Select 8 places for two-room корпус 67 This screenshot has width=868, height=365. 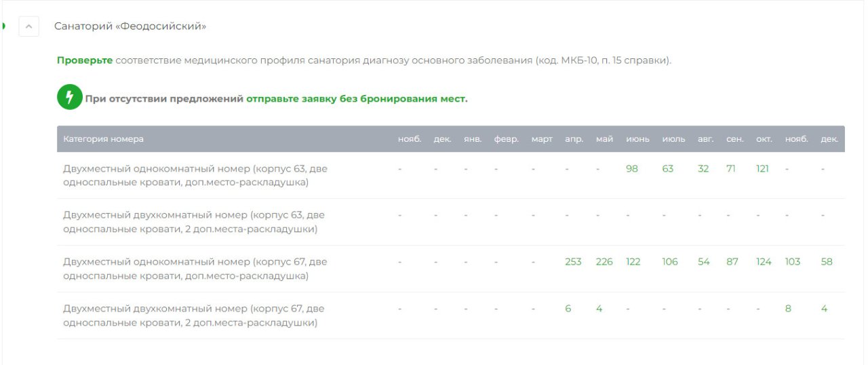788,309
